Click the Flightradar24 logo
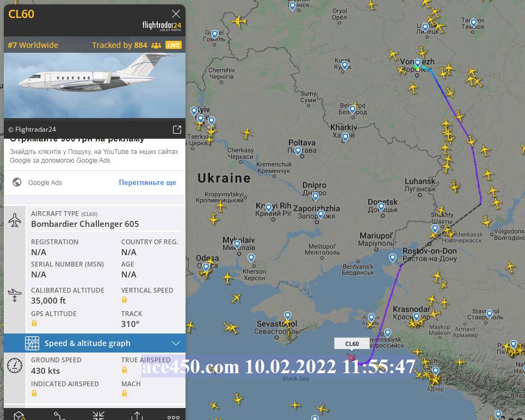 pyautogui.click(x=162, y=26)
